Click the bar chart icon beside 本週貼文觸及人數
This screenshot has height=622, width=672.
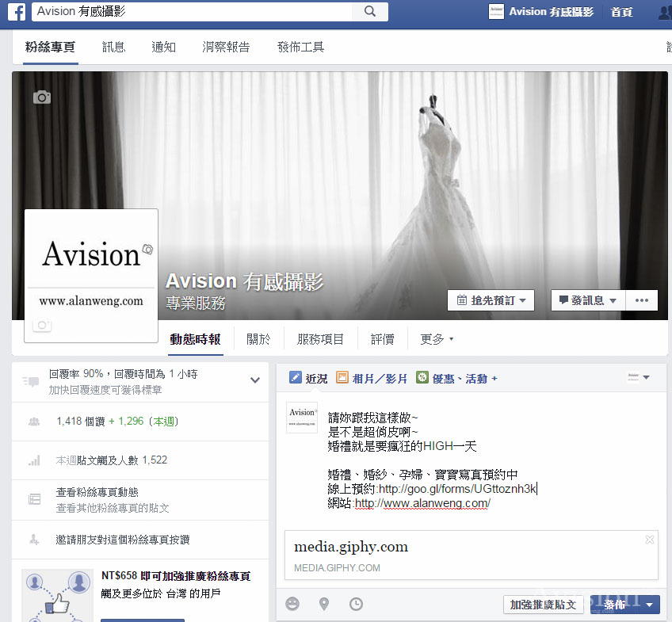point(34,460)
